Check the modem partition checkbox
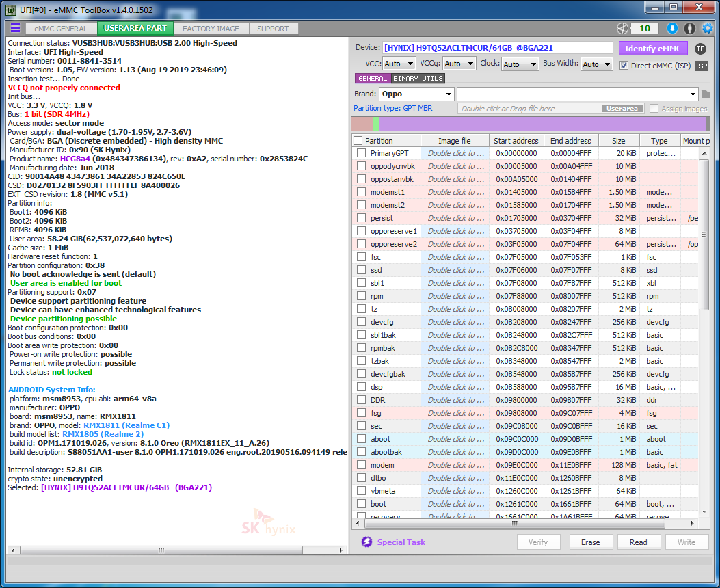This screenshot has width=720, height=588. 362,464
